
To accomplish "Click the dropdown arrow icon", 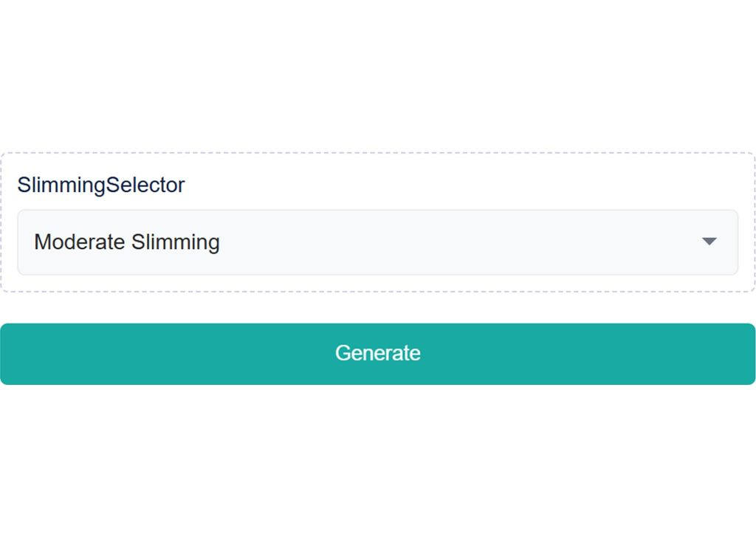I will 709,242.
